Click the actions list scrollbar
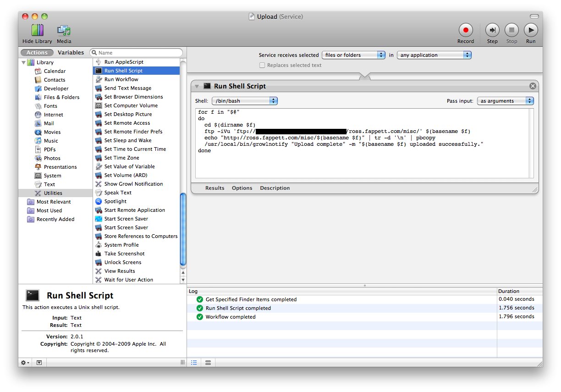 click(183, 229)
